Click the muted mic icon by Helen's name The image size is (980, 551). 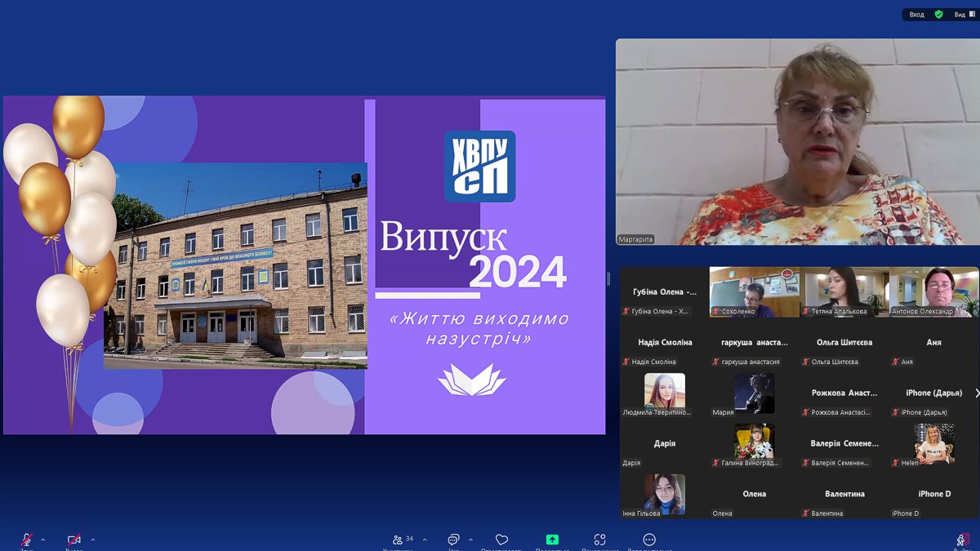pyautogui.click(x=896, y=463)
